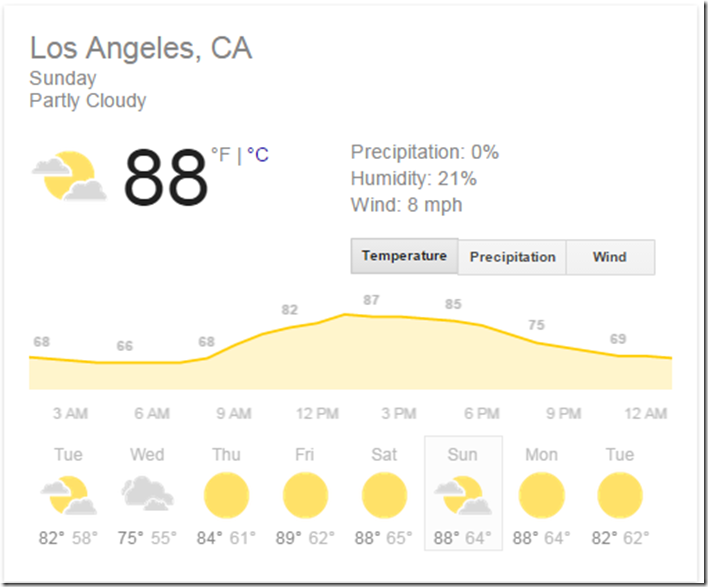Click Monday's sun icon
Viewport: 708px width, 587px height.
tap(541, 495)
